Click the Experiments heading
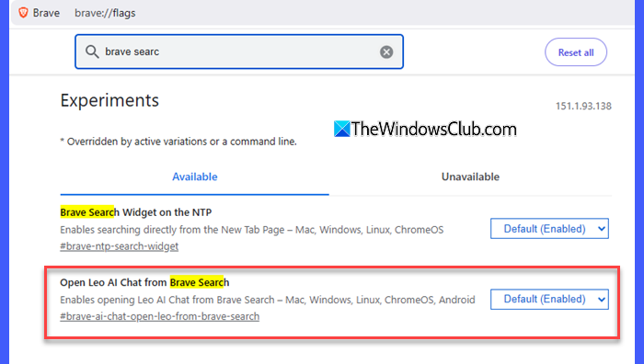644x364 pixels. [109, 100]
